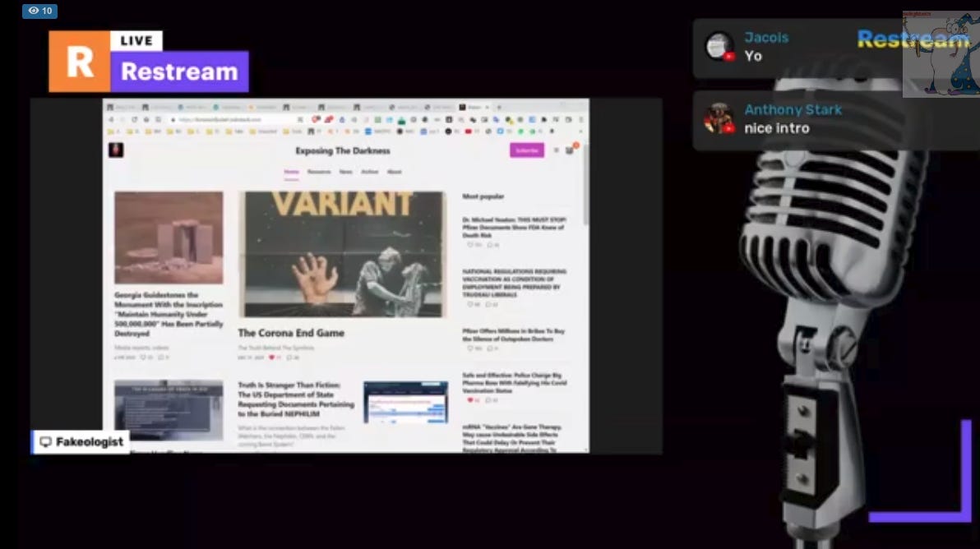Click the green extension icon in toolbar

click(x=401, y=119)
